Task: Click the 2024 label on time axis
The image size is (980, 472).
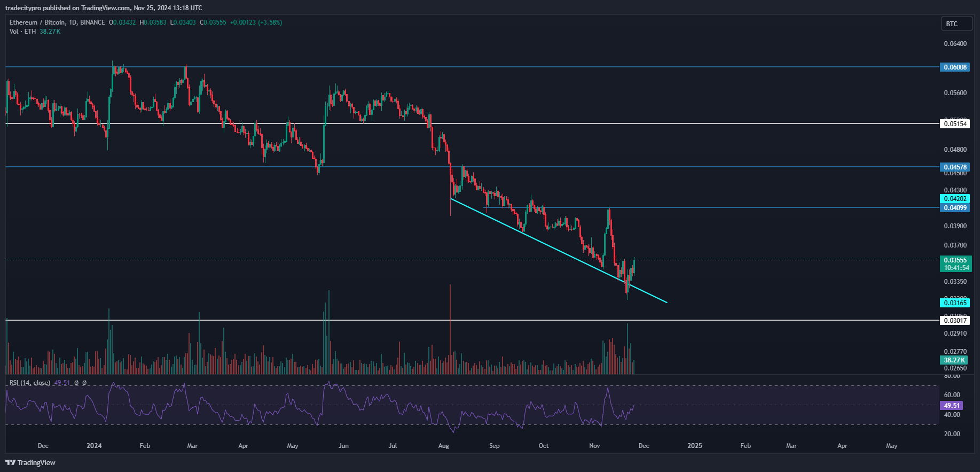Action: pos(94,446)
